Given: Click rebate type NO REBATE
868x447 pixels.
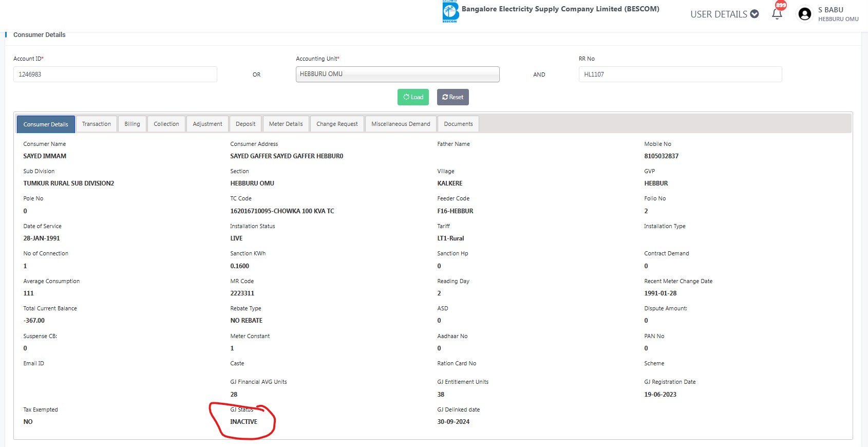Looking at the screenshot, I should pyautogui.click(x=246, y=321).
